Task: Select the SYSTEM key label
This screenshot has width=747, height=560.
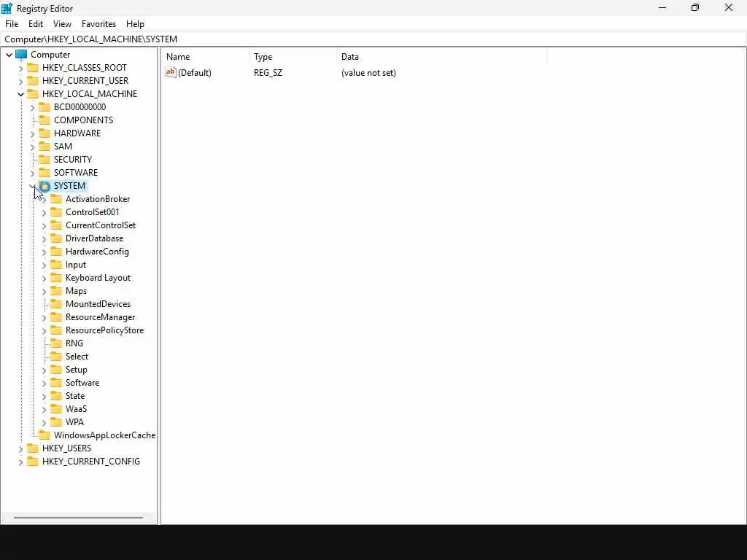Action: click(x=69, y=186)
